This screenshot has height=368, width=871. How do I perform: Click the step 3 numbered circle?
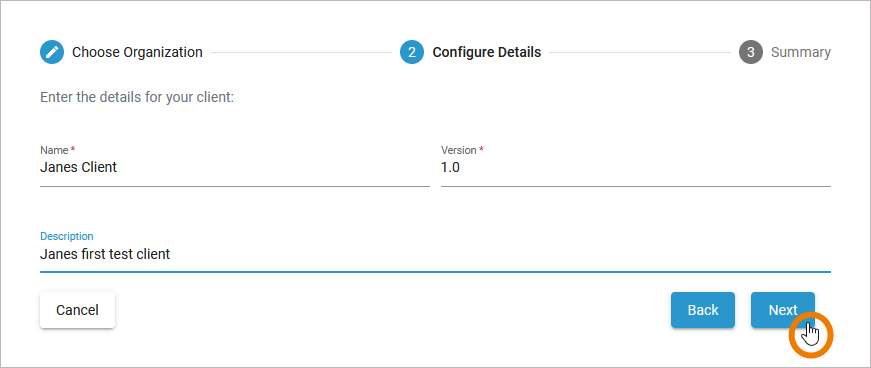pyautogui.click(x=750, y=52)
